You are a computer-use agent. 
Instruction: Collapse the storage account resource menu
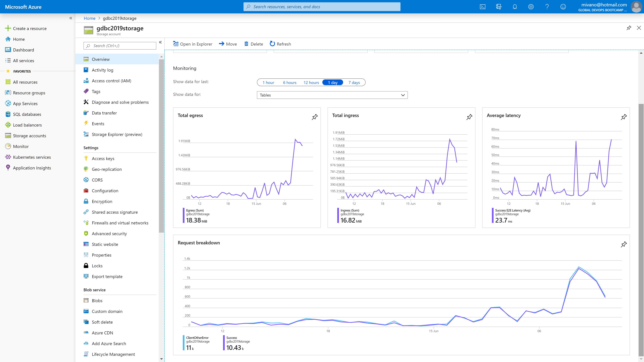coord(160,42)
